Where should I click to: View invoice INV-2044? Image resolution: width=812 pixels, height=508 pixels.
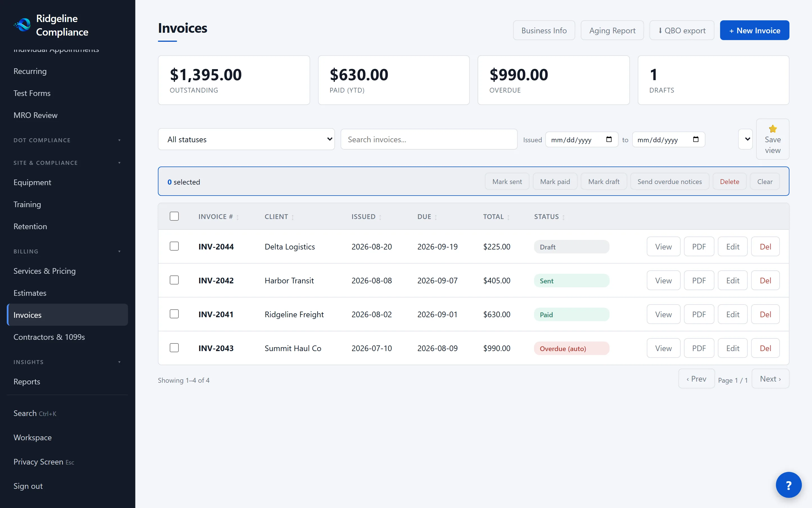(x=663, y=247)
